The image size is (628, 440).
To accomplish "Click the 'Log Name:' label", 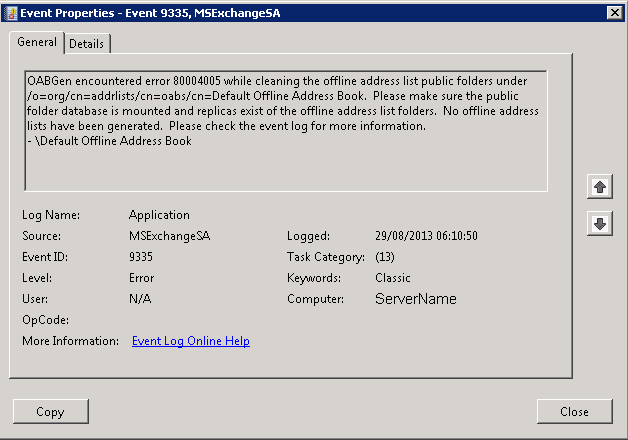I will click(x=51, y=215).
